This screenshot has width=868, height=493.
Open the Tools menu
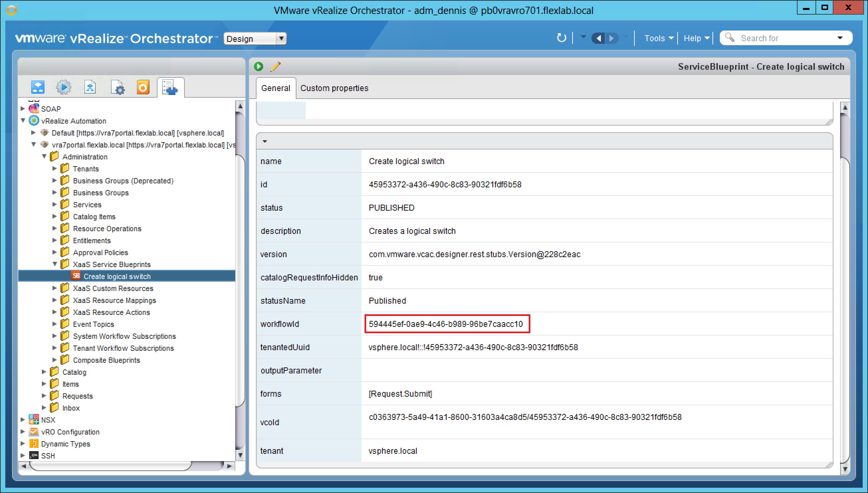tap(659, 38)
